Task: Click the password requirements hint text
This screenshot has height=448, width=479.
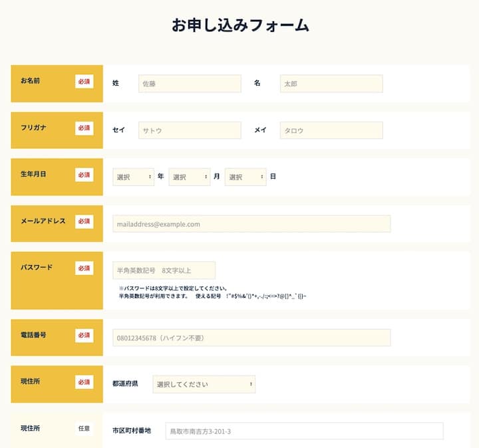Action: pyautogui.click(x=212, y=292)
